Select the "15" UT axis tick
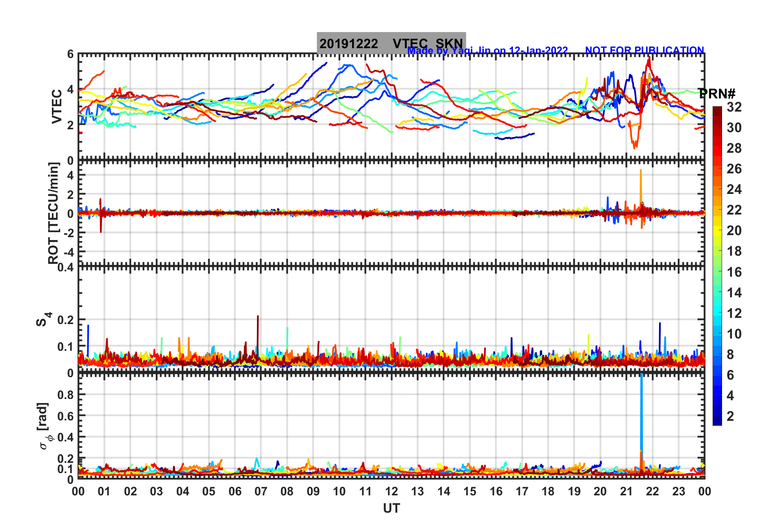The width and height of the screenshot is (783, 532). click(470, 491)
